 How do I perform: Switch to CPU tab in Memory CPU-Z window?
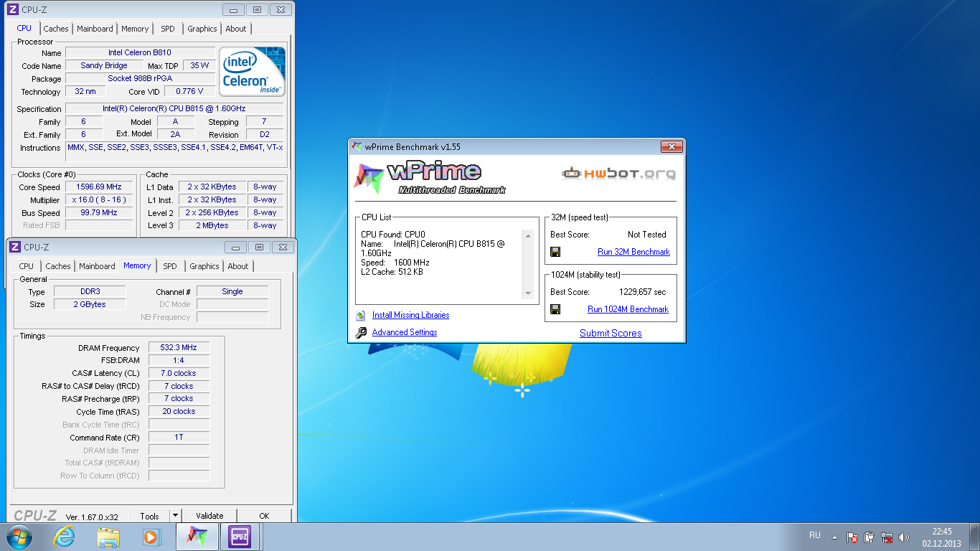26,266
